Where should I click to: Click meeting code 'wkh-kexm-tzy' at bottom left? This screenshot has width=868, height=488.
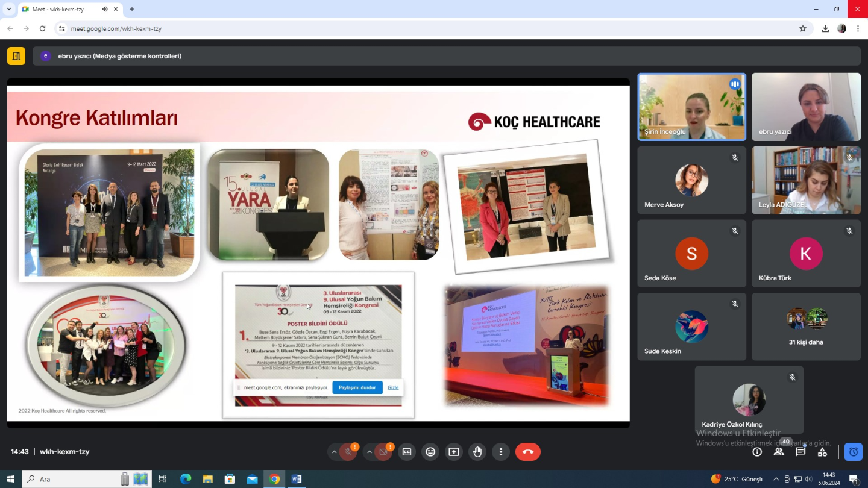coord(64,452)
